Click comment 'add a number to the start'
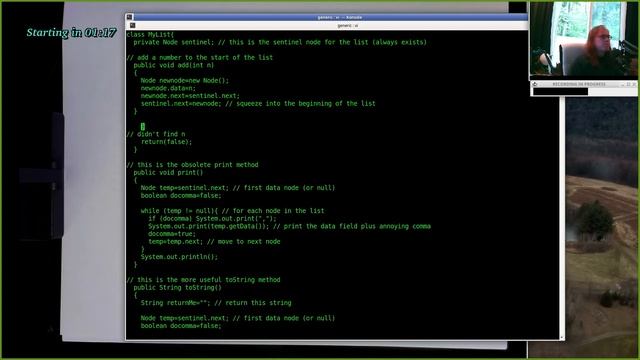Image resolution: width=640 pixels, height=360 pixels. point(200,58)
